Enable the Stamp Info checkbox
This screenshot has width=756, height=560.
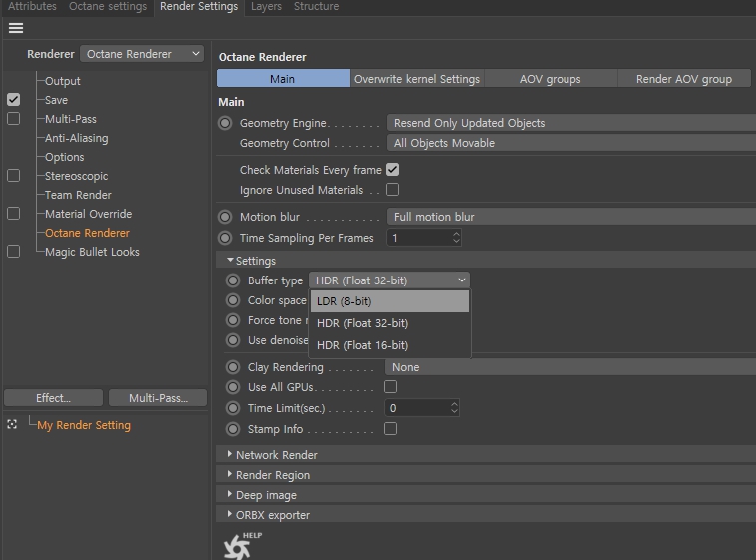coord(391,428)
